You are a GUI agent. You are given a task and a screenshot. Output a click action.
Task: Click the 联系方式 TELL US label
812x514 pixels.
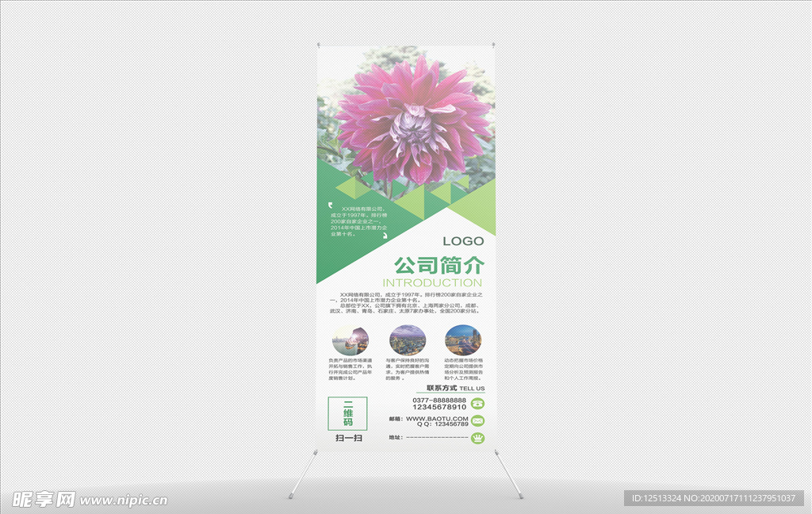tap(456, 388)
